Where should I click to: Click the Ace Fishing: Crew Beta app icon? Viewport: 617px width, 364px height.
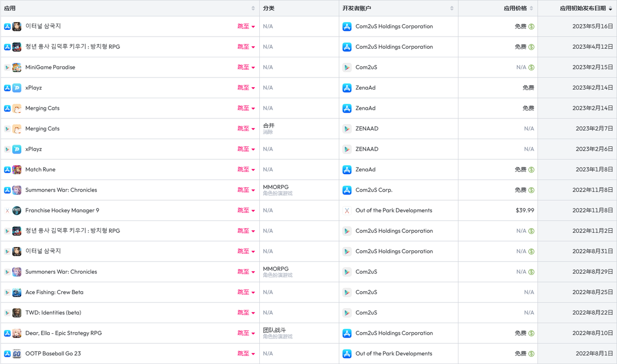(x=17, y=292)
